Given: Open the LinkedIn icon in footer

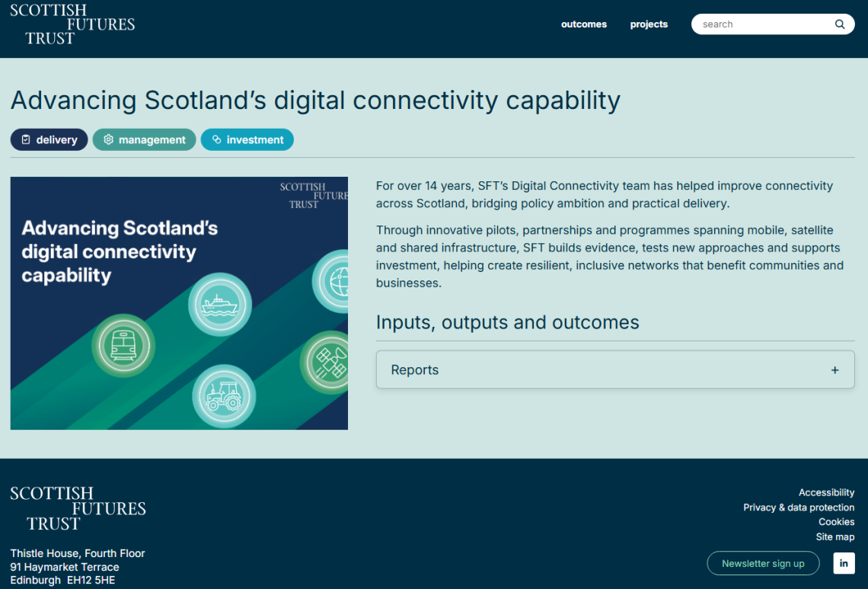Looking at the screenshot, I should click(x=844, y=564).
